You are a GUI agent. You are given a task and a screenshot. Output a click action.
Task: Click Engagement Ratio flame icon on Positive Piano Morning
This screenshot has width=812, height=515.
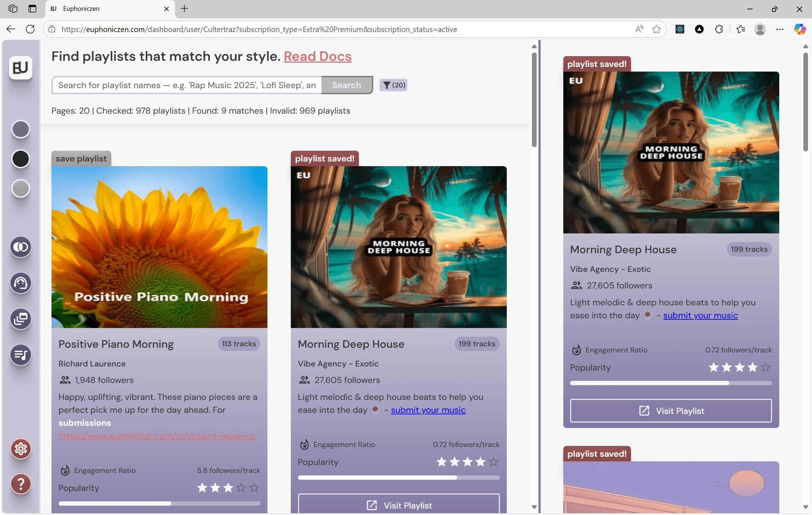(x=65, y=471)
